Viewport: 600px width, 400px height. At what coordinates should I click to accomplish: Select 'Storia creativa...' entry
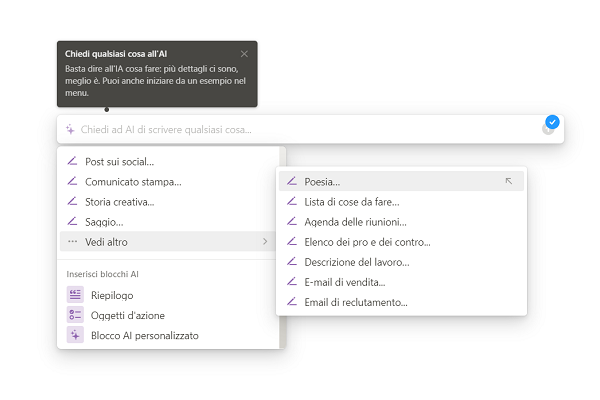point(119,202)
